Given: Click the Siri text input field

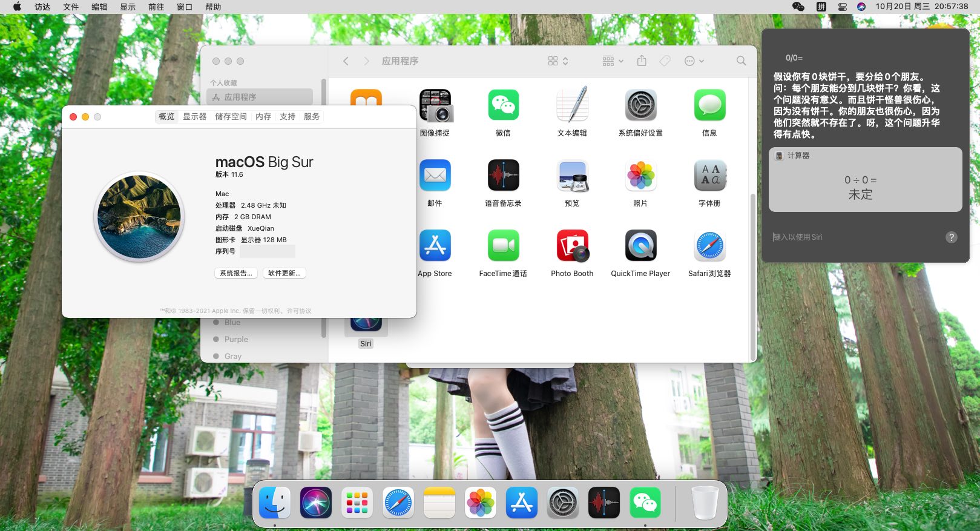Looking at the screenshot, I should click(853, 237).
